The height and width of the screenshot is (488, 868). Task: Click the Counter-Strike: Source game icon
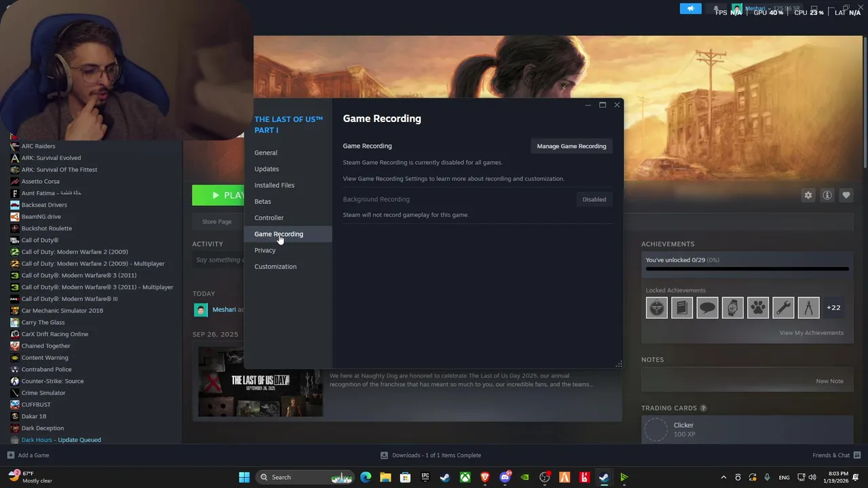coord(15,381)
